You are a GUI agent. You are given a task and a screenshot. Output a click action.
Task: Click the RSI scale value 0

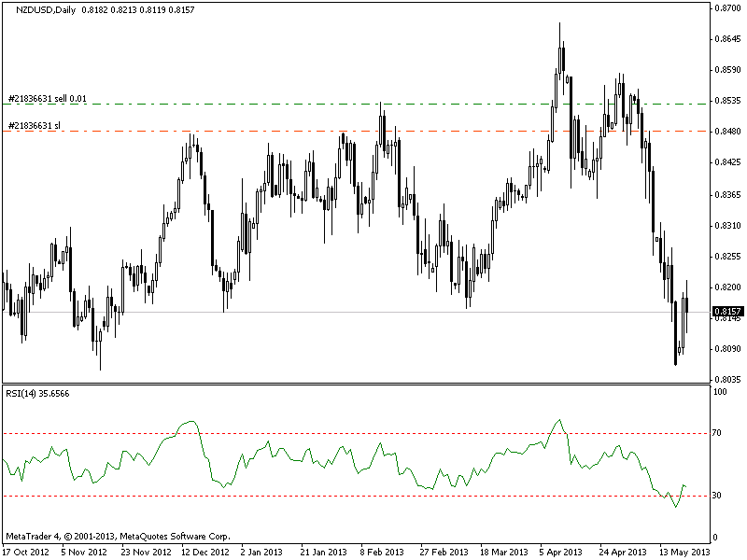point(714,538)
